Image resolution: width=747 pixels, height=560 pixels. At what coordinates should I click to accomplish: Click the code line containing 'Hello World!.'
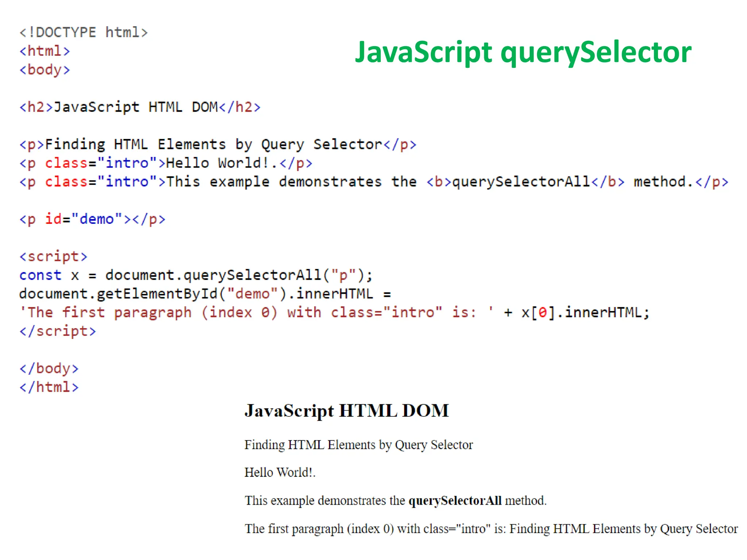[166, 163]
